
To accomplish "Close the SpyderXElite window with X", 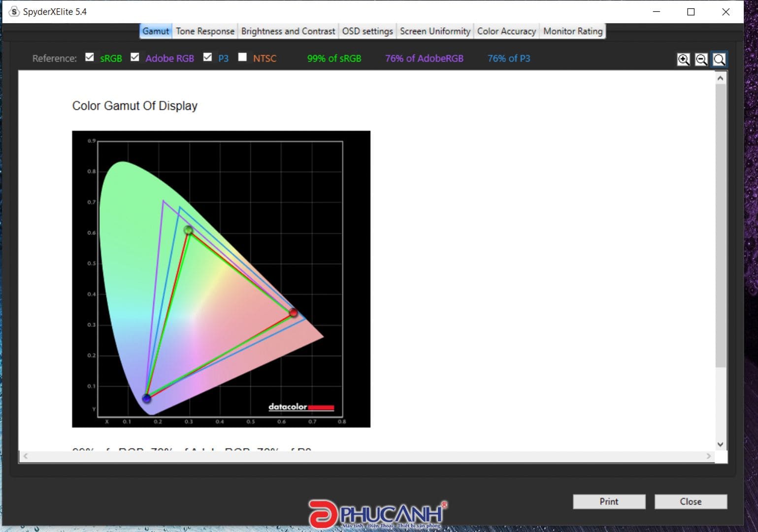I will (x=725, y=11).
